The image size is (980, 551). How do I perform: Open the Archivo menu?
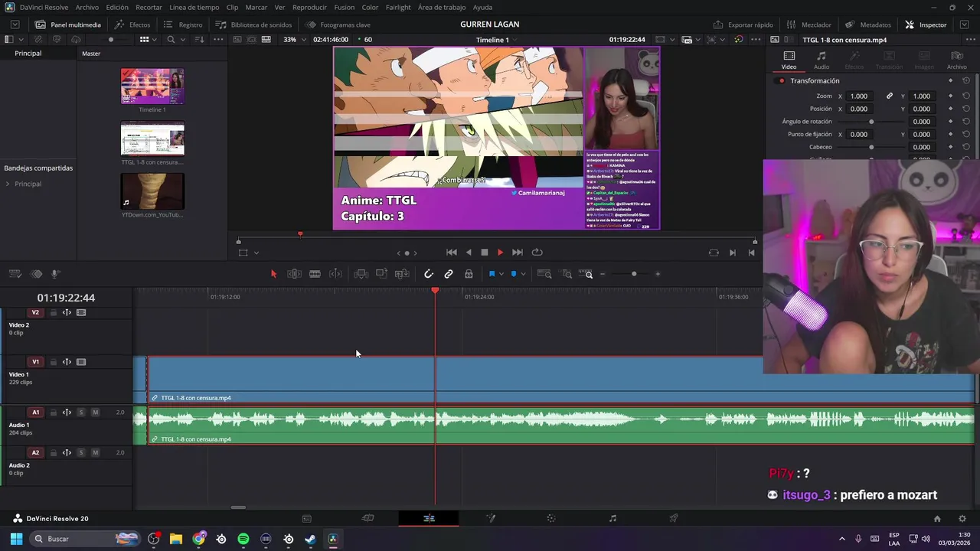(87, 7)
